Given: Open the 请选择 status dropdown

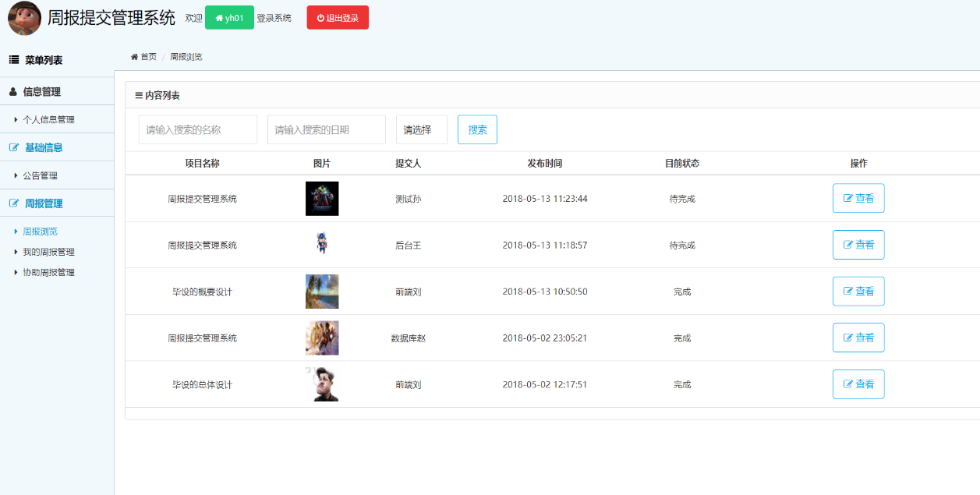Looking at the screenshot, I should (422, 129).
